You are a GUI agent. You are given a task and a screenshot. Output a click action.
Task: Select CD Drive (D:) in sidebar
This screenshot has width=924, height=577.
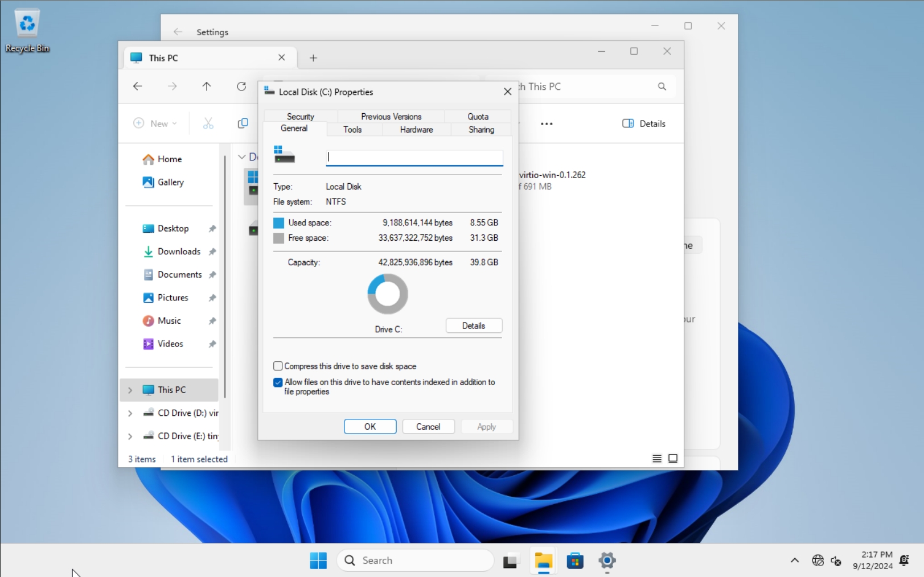180,413
